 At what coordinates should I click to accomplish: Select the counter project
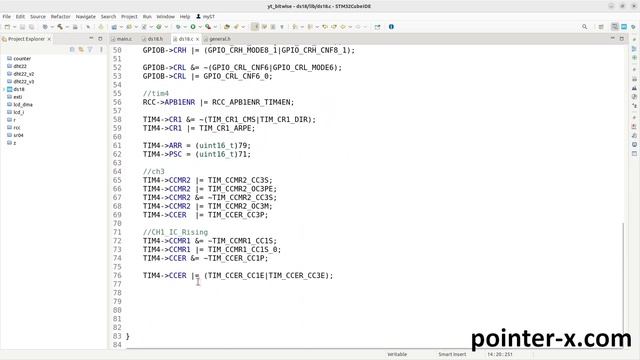click(22, 59)
